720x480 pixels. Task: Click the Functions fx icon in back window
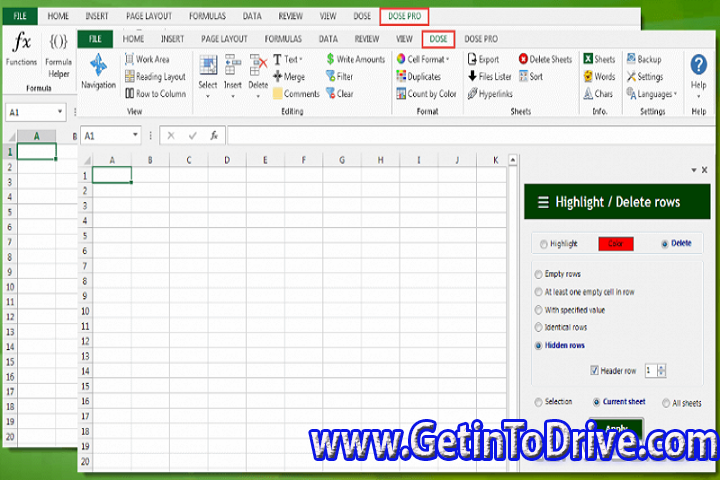[x=21, y=43]
